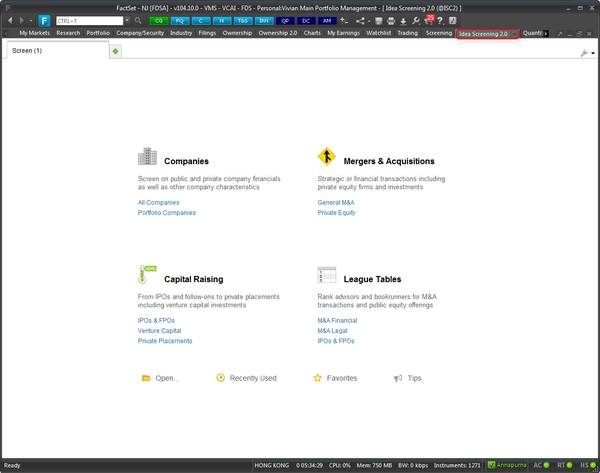
Task: Click the AC green status light
Action: pos(546,465)
